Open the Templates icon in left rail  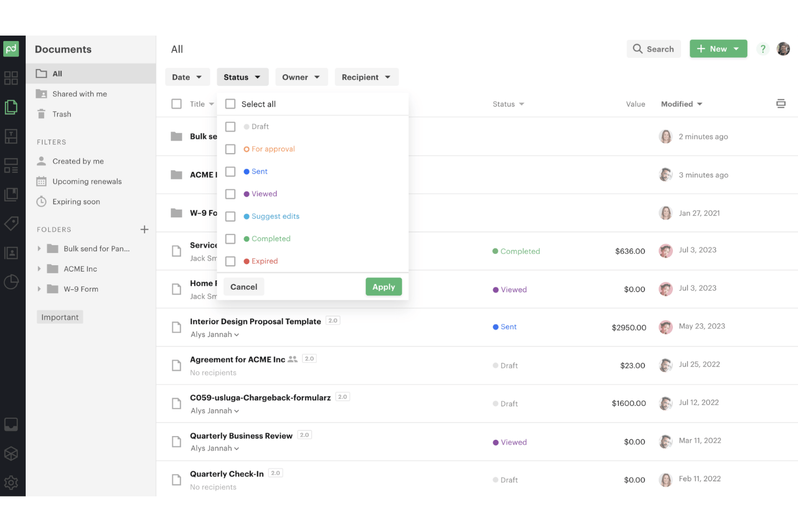click(11, 136)
